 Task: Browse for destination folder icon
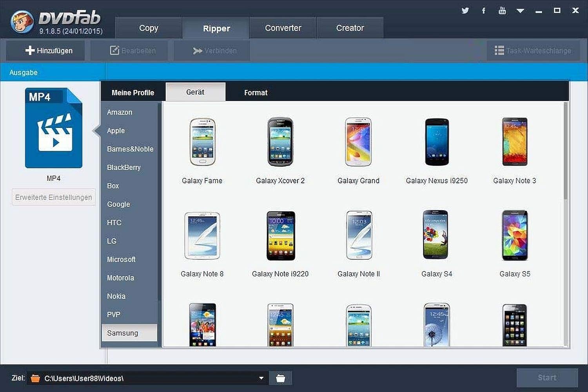coord(281,378)
